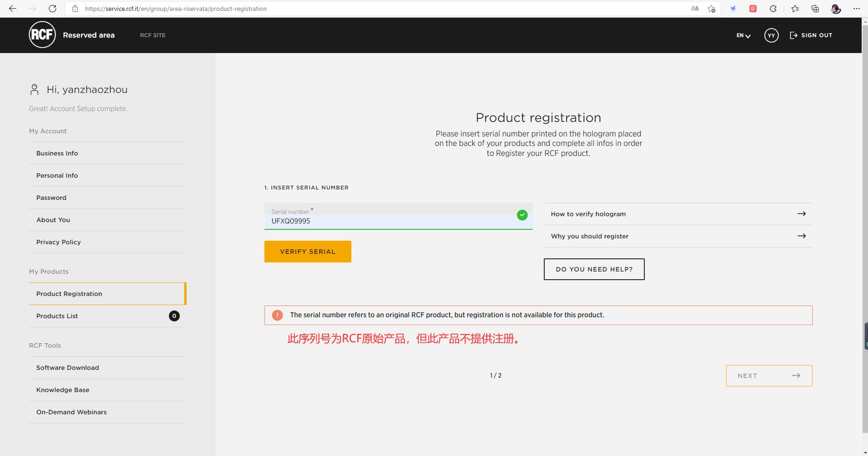Image resolution: width=868 pixels, height=456 pixels.
Task: Sign out of the reserved area
Action: click(811, 35)
